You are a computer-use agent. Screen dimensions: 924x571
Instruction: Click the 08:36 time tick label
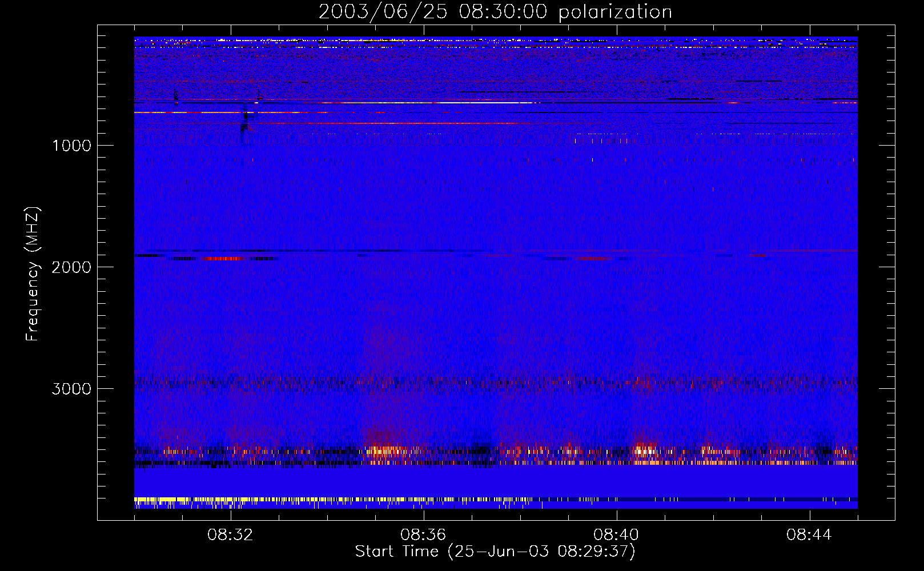point(423,535)
